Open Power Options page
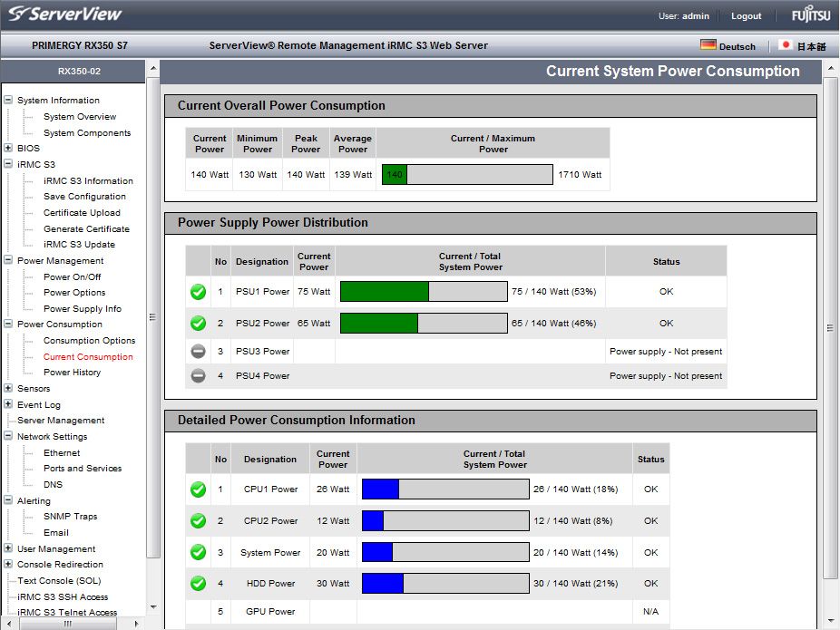 click(x=74, y=292)
